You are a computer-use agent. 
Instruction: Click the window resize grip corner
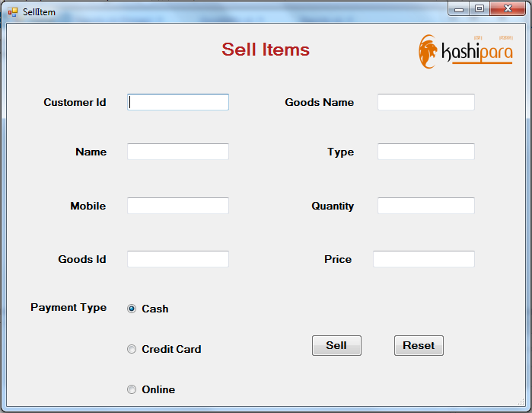click(521, 402)
